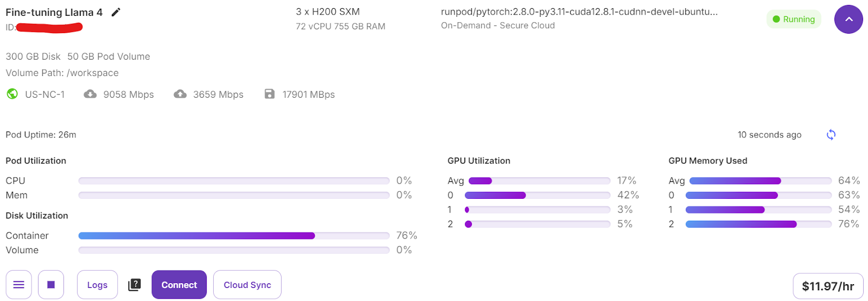Open the help documentation book icon

click(x=135, y=285)
